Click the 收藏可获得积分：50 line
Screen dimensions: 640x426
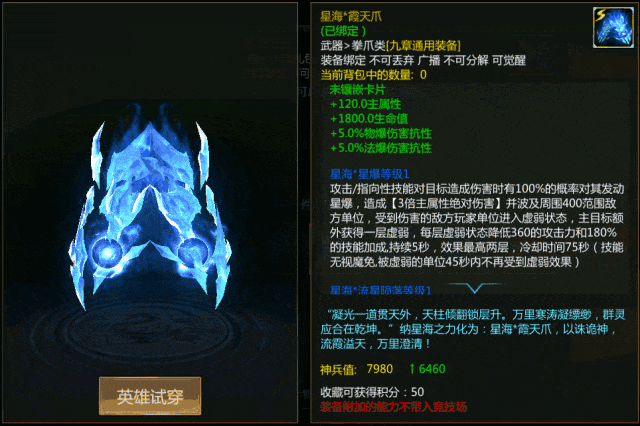(x=372, y=392)
